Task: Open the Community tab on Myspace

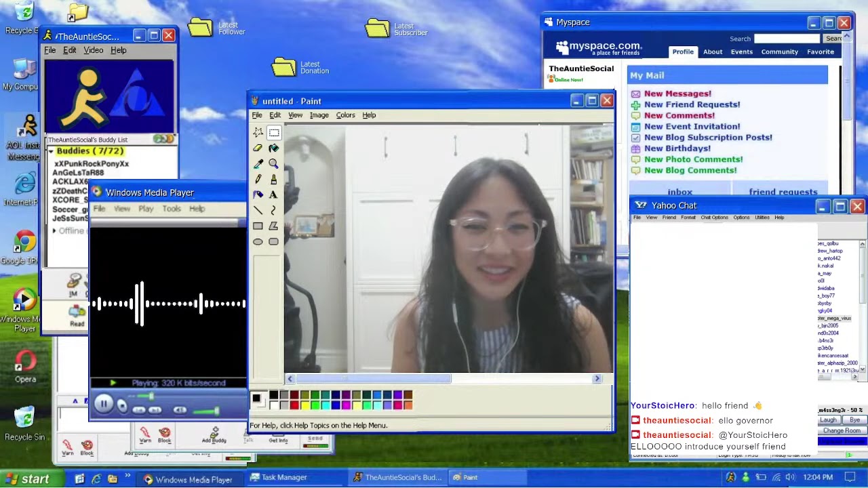Action: (x=779, y=52)
